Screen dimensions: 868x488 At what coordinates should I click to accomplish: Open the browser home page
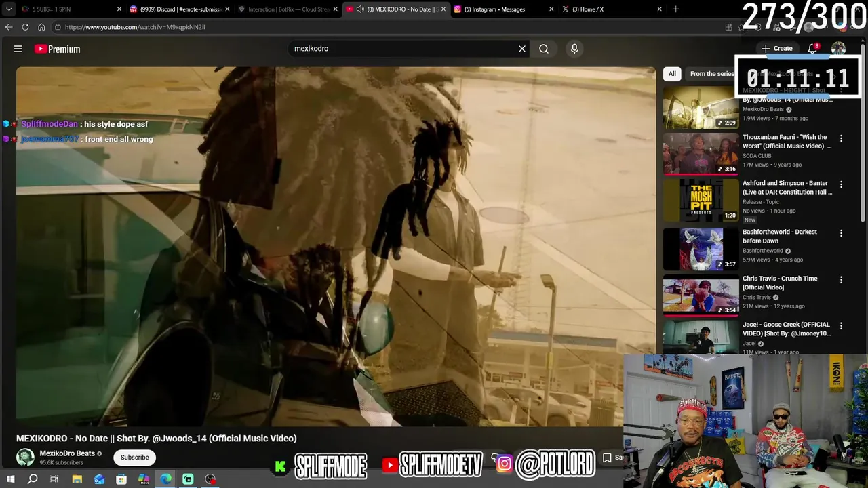coord(41,27)
